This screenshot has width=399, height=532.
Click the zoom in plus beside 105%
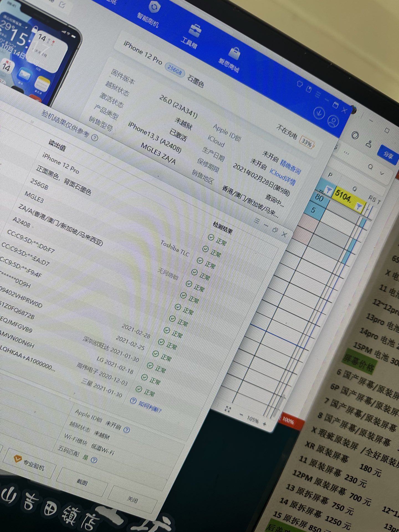click(264, 424)
